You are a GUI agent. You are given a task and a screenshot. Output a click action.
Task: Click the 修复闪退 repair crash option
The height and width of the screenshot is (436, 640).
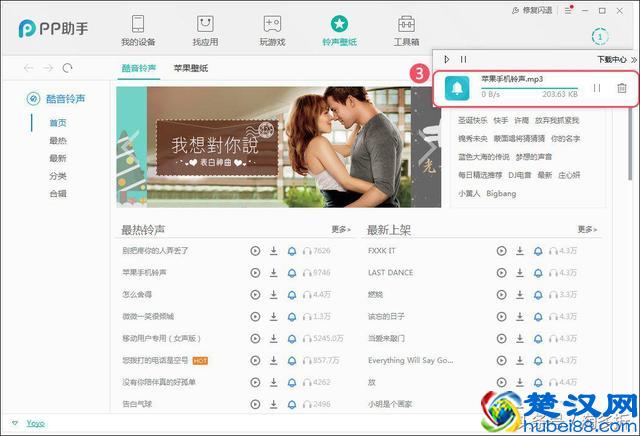click(x=532, y=10)
